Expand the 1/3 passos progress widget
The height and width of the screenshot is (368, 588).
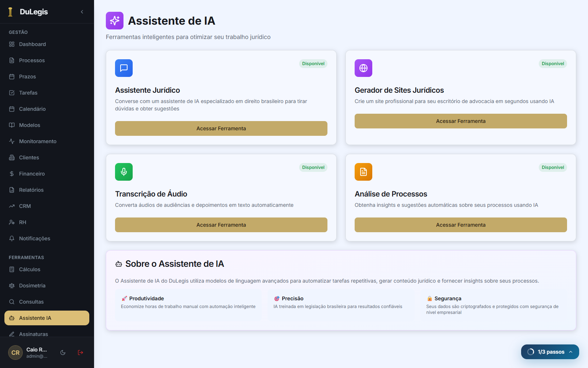pyautogui.click(x=550, y=352)
